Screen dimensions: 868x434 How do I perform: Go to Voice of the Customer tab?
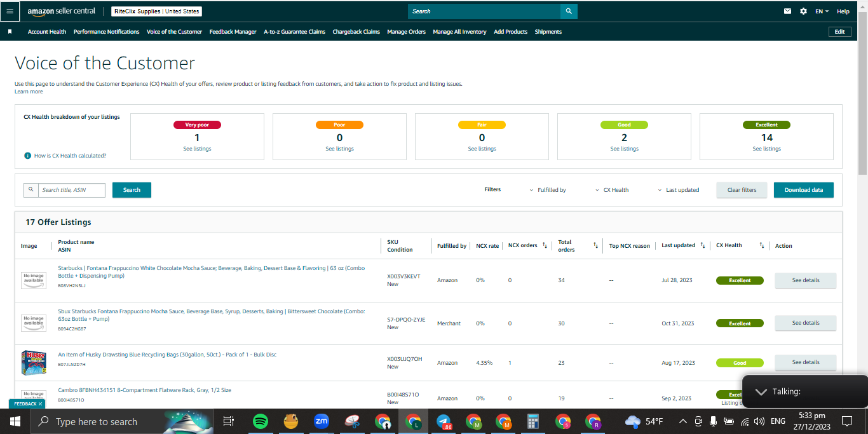pos(174,32)
